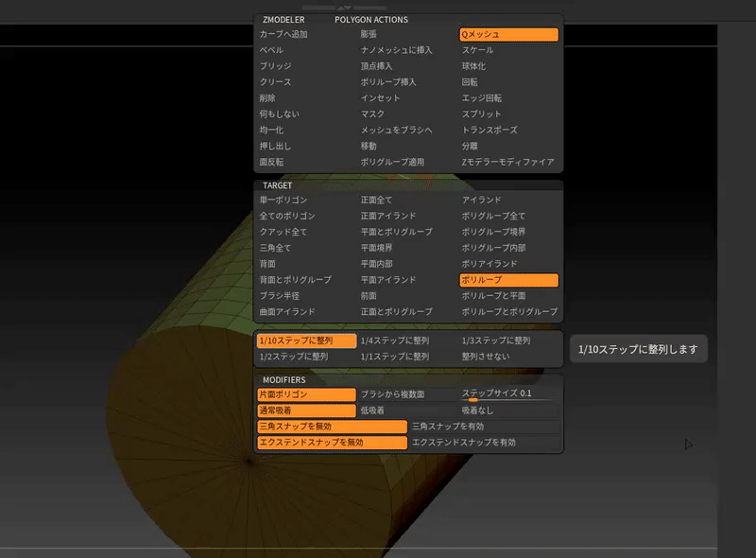Screen dimensions: 756x558
Task: Choose the ベベル action
Action: (x=271, y=50)
